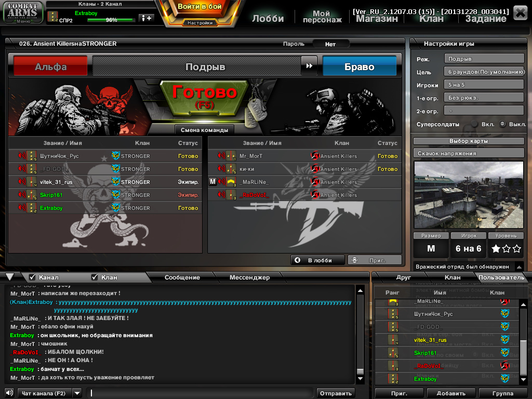Click clan emblem of _RaDoVoI_ in user list
Screen dimensions: 532x399
point(505,366)
